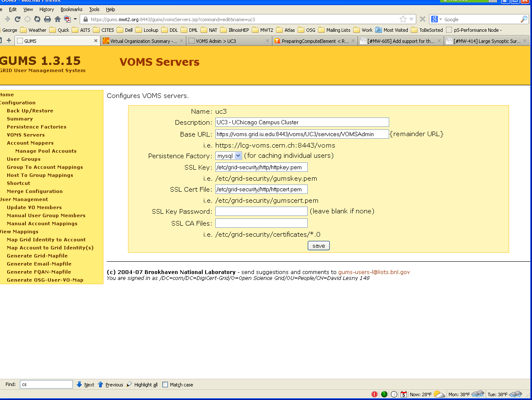Click the PDF converter toolbar icon
532x400 pixels.
tap(67, 19)
